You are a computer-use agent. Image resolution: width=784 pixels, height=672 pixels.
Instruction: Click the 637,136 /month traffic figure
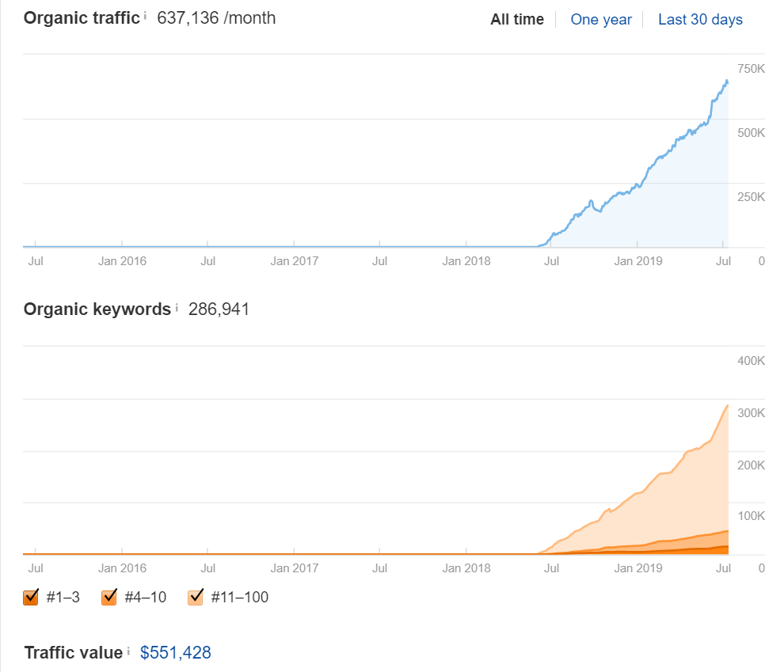pyautogui.click(x=216, y=18)
